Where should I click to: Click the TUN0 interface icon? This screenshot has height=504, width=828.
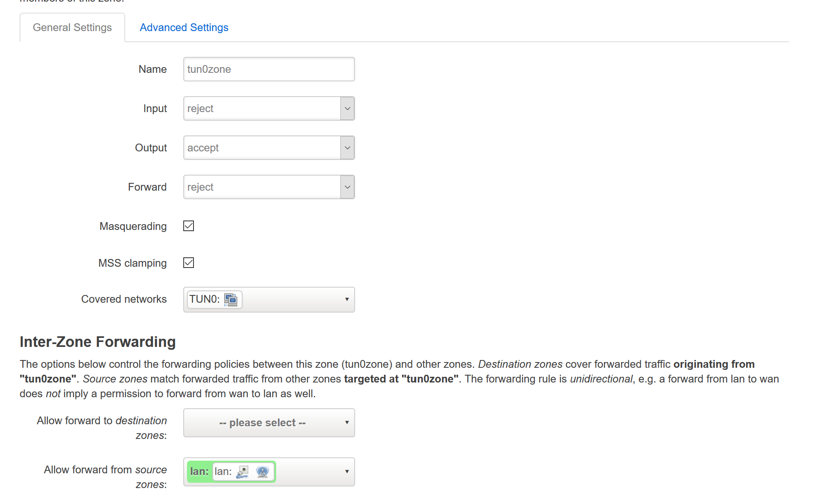click(x=231, y=299)
